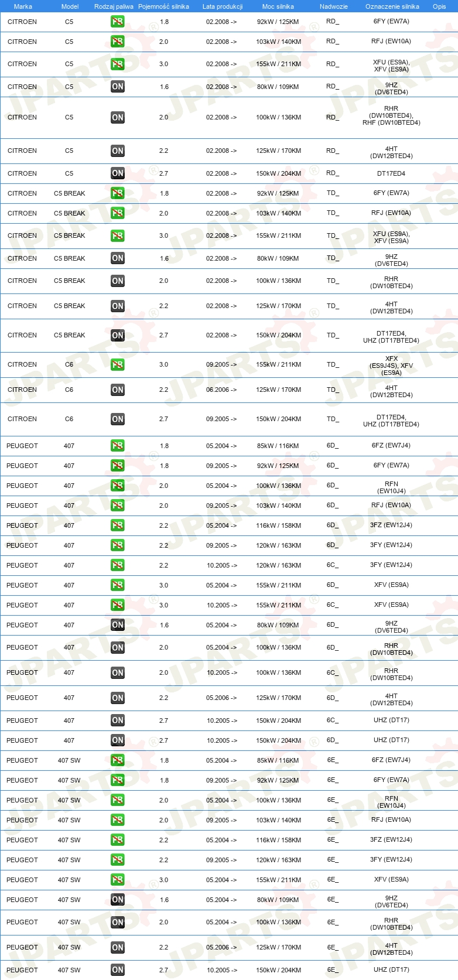Click PB petrol icon in Citroen C5 RD_ 1.8 row
This screenshot has width=458, height=980.
pyautogui.click(x=118, y=22)
